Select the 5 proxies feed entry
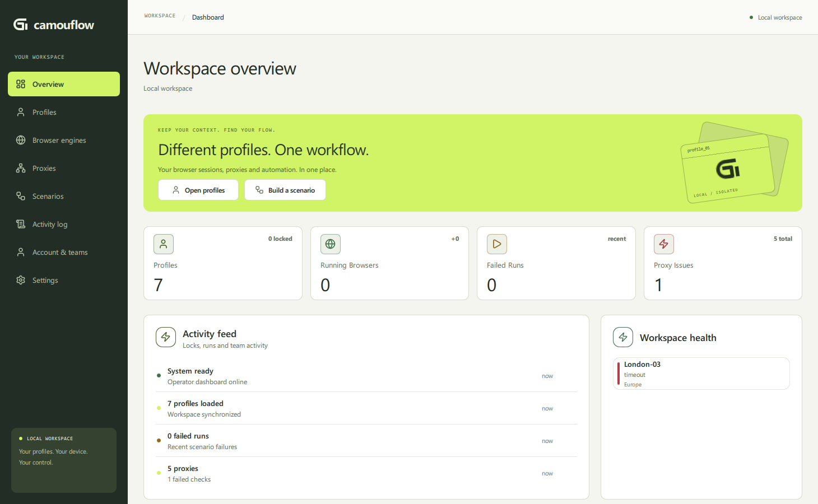 click(x=366, y=473)
